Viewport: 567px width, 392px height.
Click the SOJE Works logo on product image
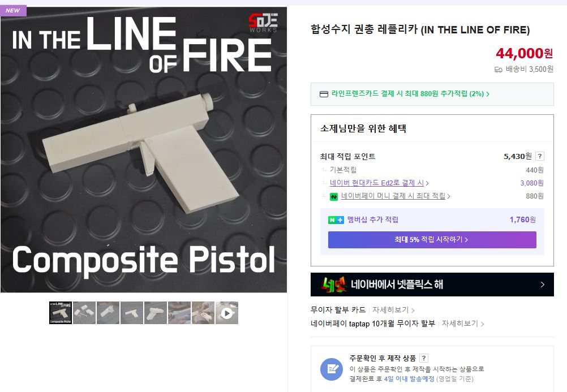[x=263, y=23]
